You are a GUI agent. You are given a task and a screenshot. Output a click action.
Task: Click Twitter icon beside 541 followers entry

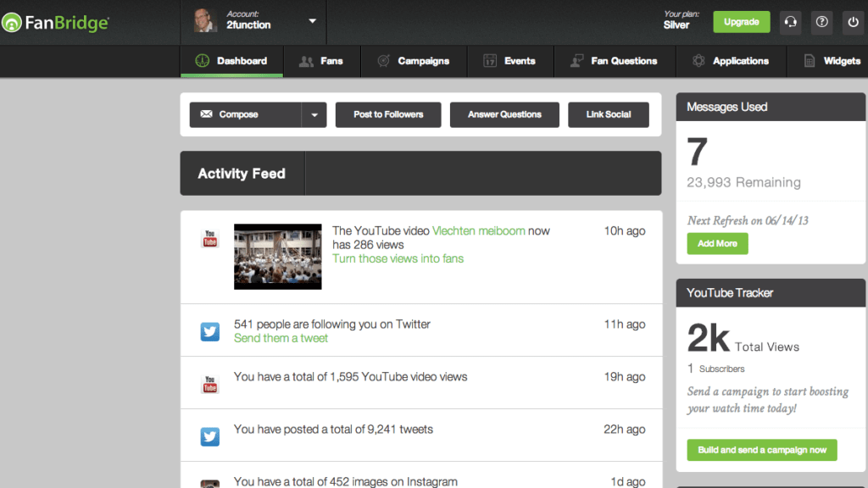click(x=210, y=331)
